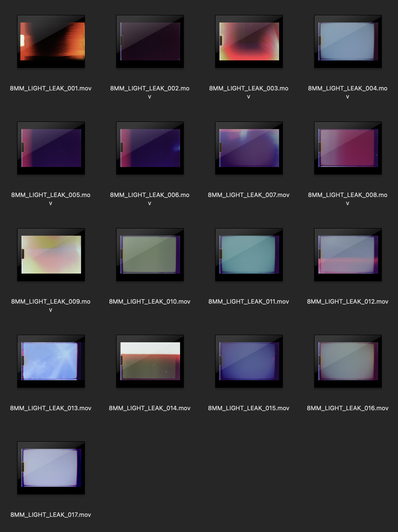Select the 8MM_LIGHT_LEAK_012.mov video thumbnail

[x=348, y=255]
